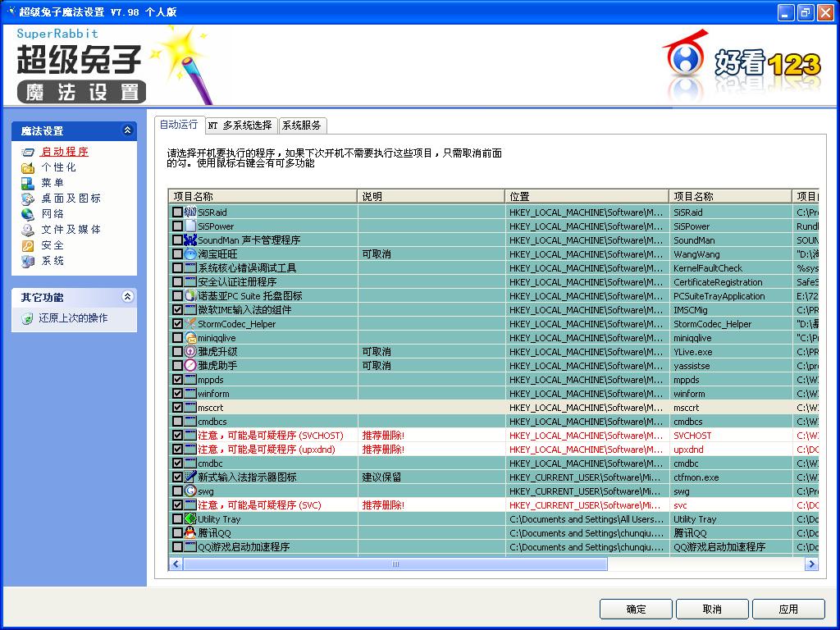Open the 系统服务 tab

pos(302,126)
